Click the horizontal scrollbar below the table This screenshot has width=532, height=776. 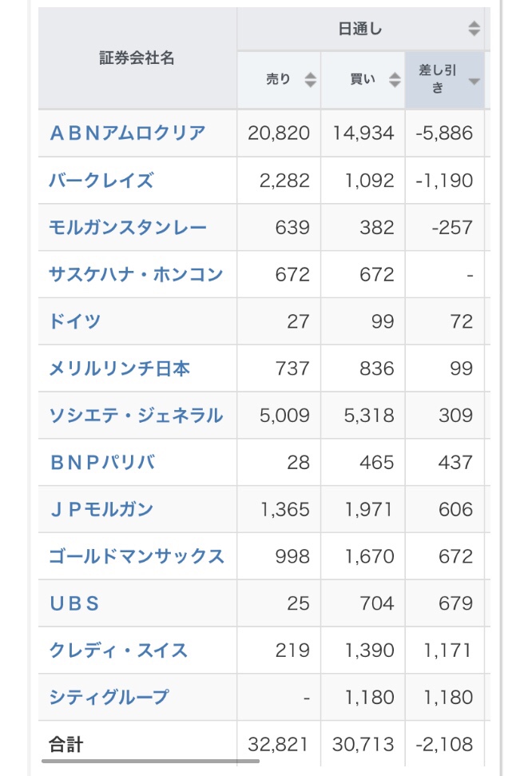pos(150,761)
